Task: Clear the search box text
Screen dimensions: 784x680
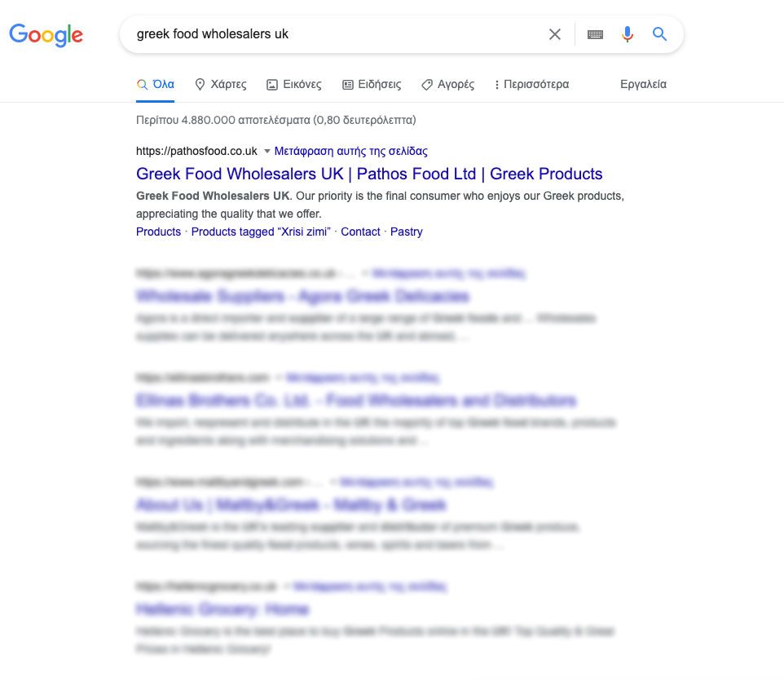Action: pyautogui.click(x=555, y=34)
